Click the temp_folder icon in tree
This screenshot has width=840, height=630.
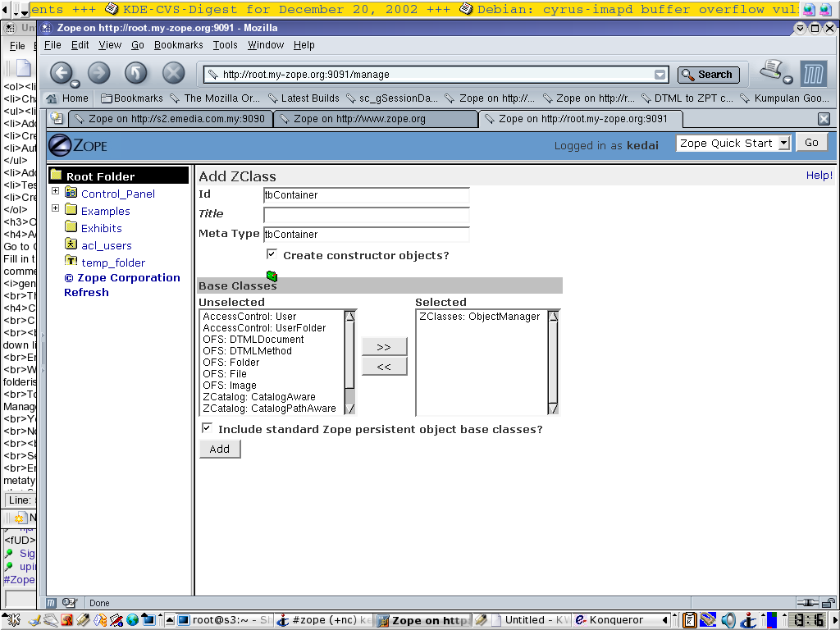point(71,261)
